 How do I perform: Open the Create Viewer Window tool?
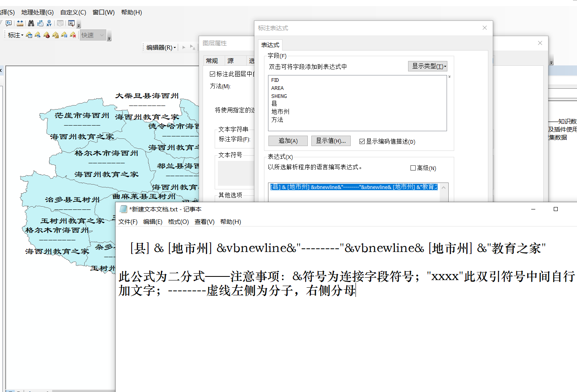tap(71, 23)
